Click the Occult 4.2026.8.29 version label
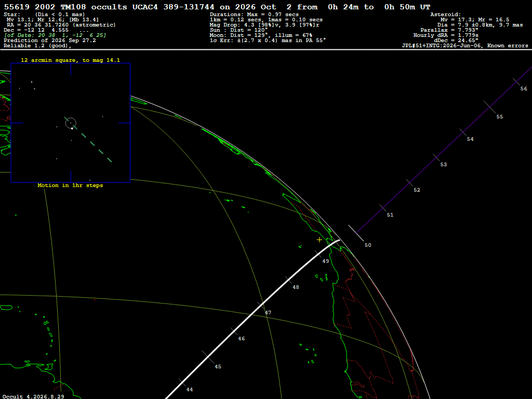 [33, 396]
